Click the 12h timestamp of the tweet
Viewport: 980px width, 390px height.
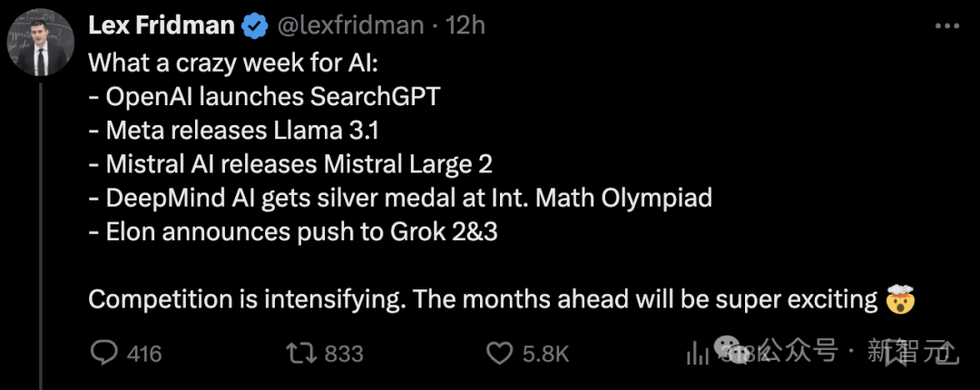click(x=465, y=25)
